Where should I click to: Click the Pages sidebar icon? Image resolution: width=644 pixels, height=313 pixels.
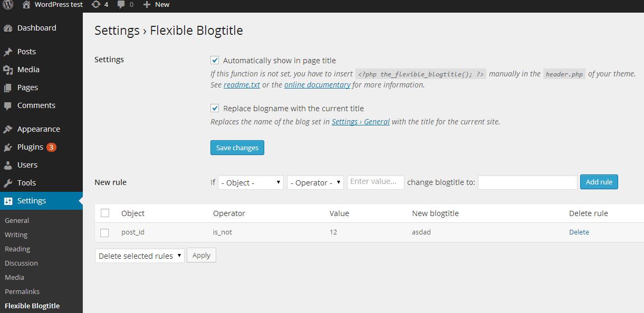[8, 88]
